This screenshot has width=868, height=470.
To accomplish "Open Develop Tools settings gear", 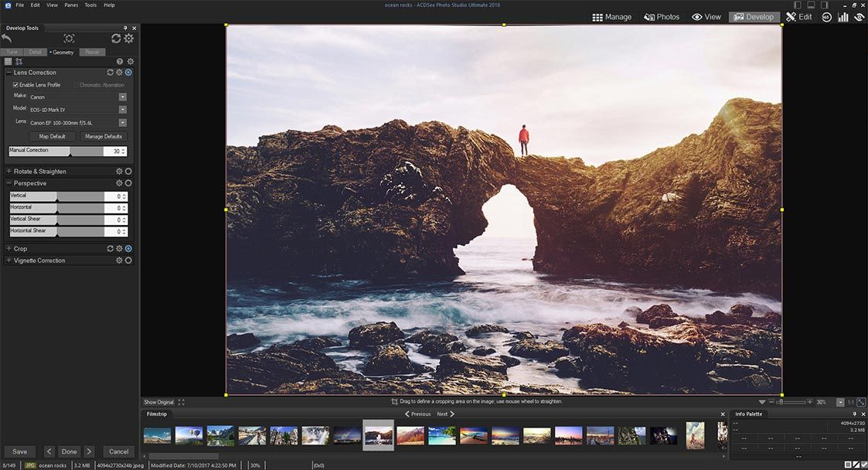I will [x=128, y=37].
